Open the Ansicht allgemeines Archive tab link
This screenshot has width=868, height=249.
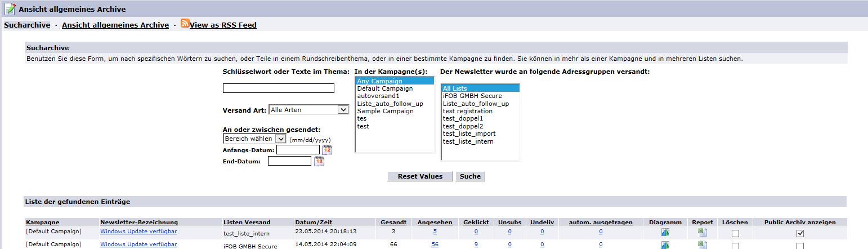point(115,25)
